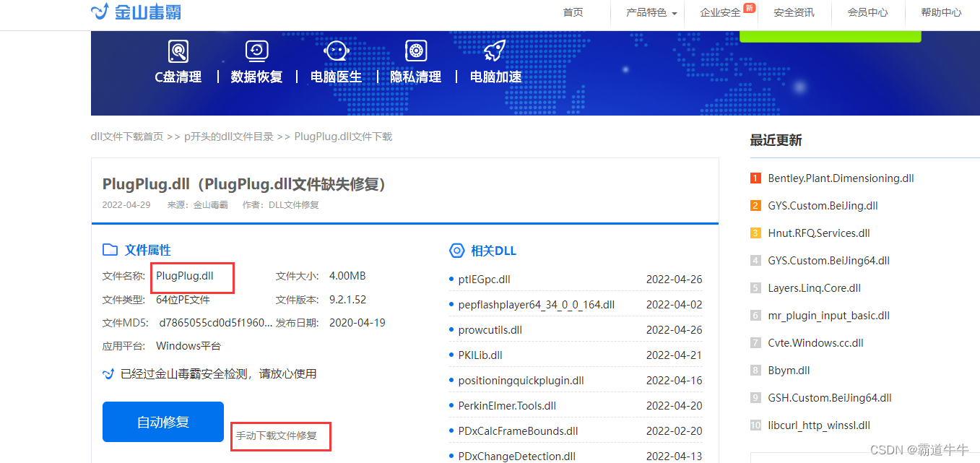Open the PerkinElmer.Tools.dll link
The image size is (980, 463).
(x=508, y=406)
